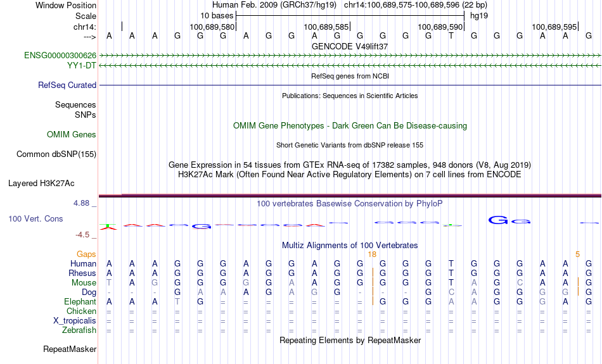Select the Mouse alignment row label

[84, 283]
